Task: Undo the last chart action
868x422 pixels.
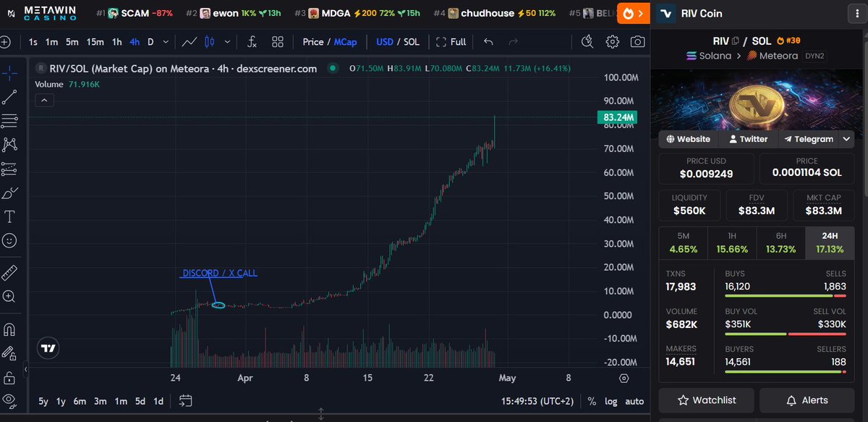Action: point(488,42)
